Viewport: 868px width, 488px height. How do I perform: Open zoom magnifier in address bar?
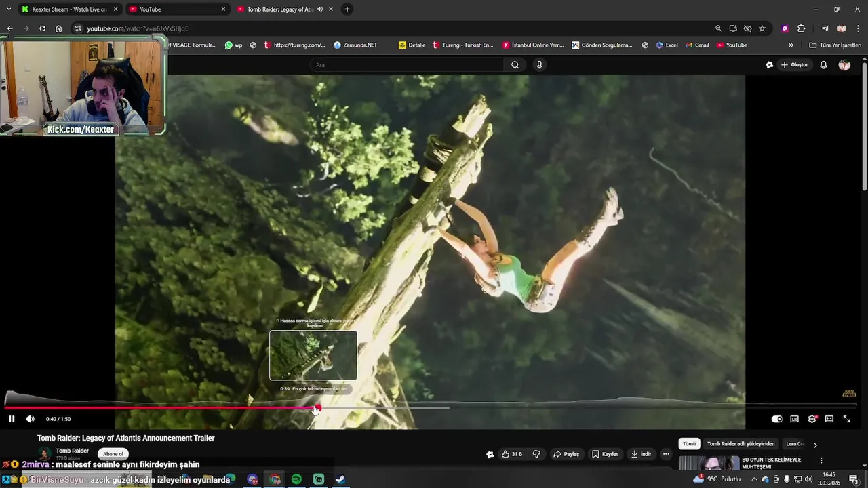[x=718, y=28]
